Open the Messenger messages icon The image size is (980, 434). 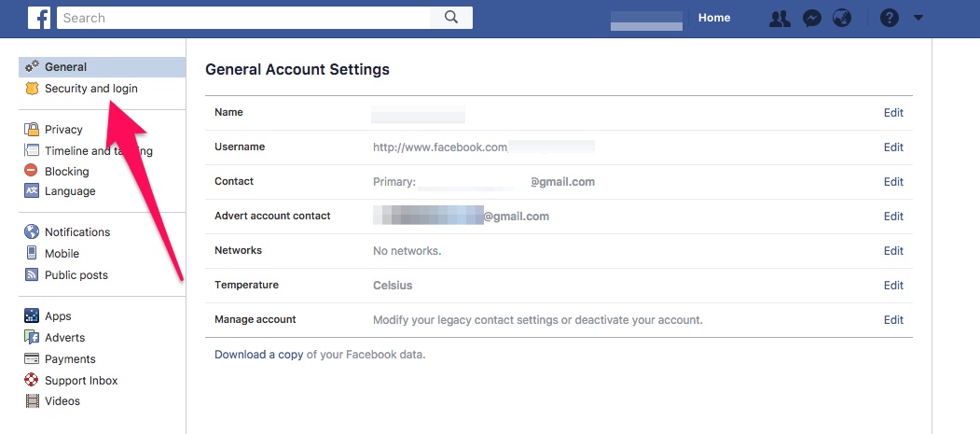coord(812,18)
